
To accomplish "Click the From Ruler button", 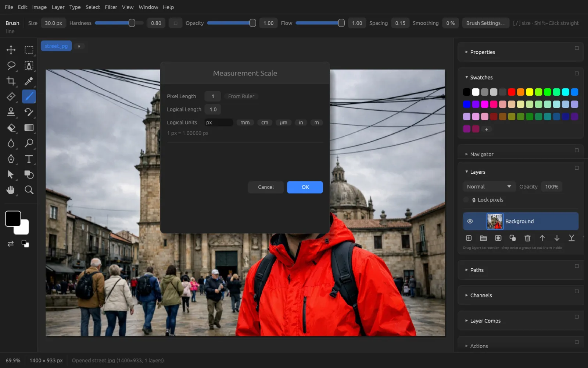I will [x=241, y=96].
